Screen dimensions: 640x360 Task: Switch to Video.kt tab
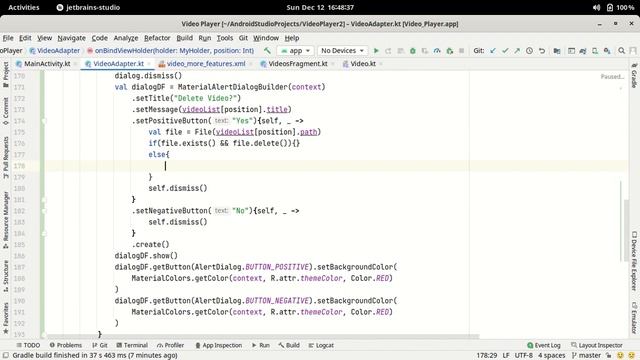coord(363,64)
